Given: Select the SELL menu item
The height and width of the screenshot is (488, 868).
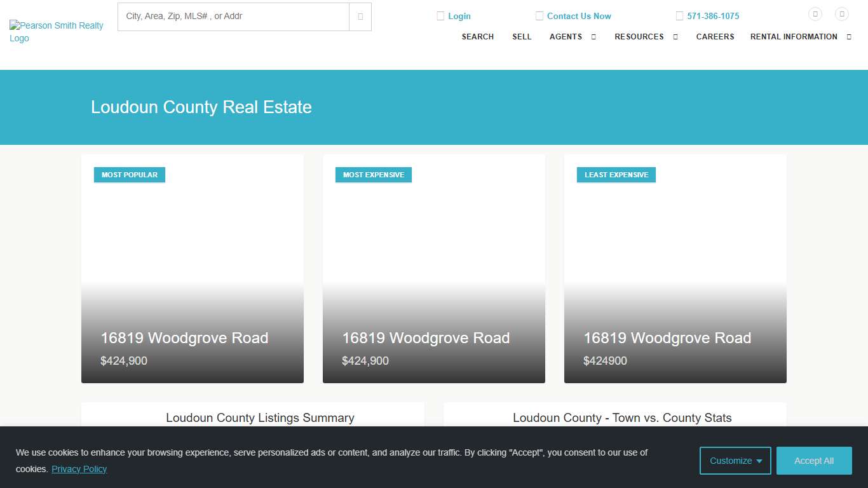Looking at the screenshot, I should click(x=522, y=37).
